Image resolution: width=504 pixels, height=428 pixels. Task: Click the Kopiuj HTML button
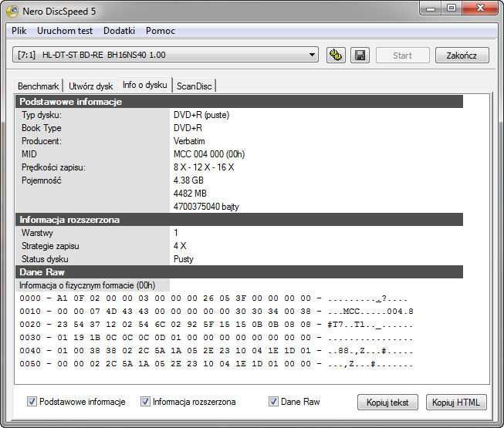tap(456, 403)
